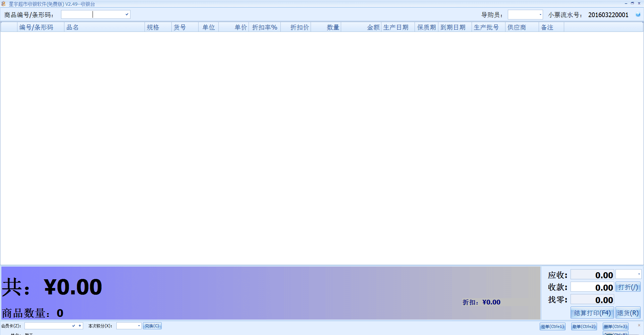Click the 兑换(C) redeem button

pos(152,326)
